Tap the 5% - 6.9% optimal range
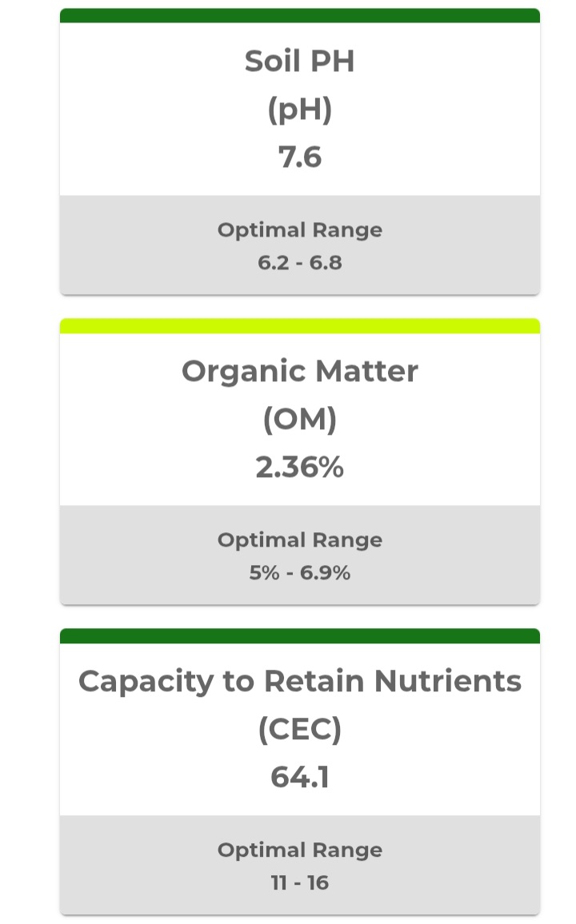The image size is (576, 924). pyautogui.click(x=299, y=572)
